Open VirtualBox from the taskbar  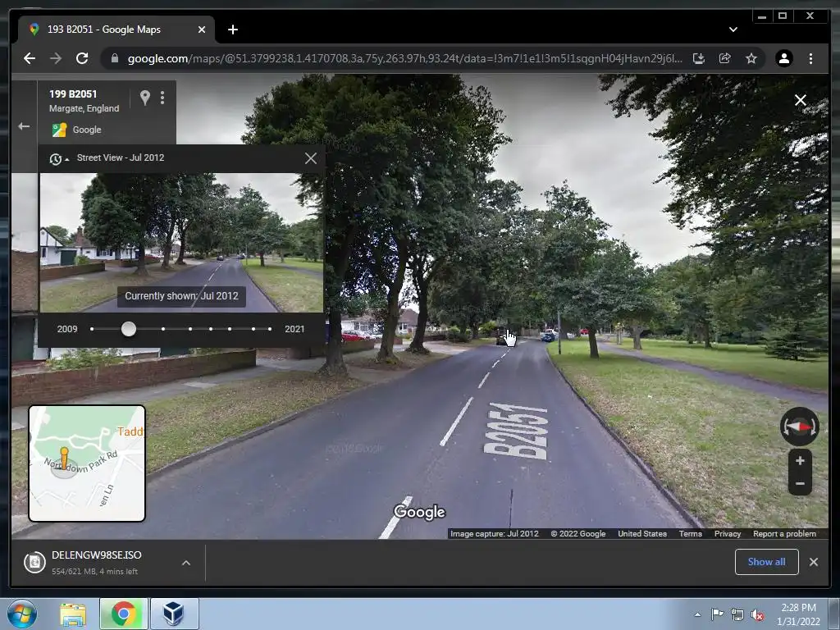174,614
